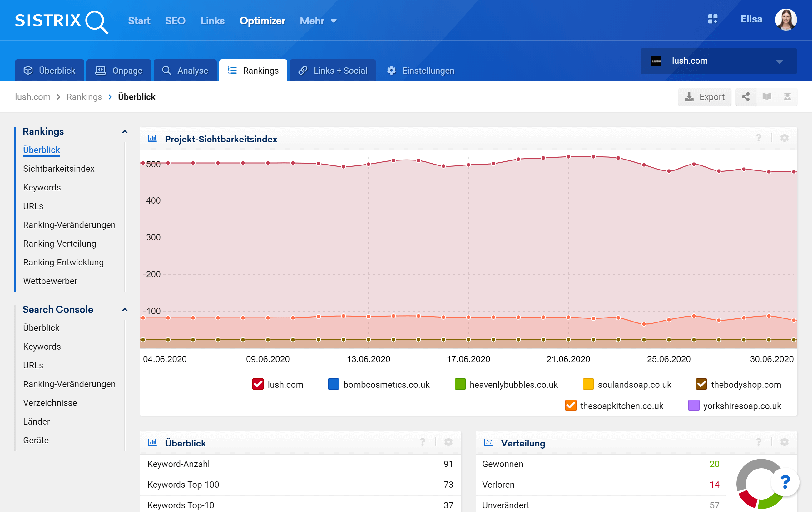
Task: Open the Onpage tab
Action: point(119,71)
